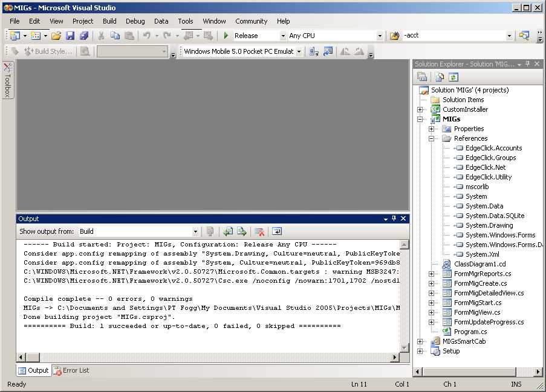The width and height of the screenshot is (546, 392).
Task: Open Show output from Build dropdown
Action: click(195, 231)
